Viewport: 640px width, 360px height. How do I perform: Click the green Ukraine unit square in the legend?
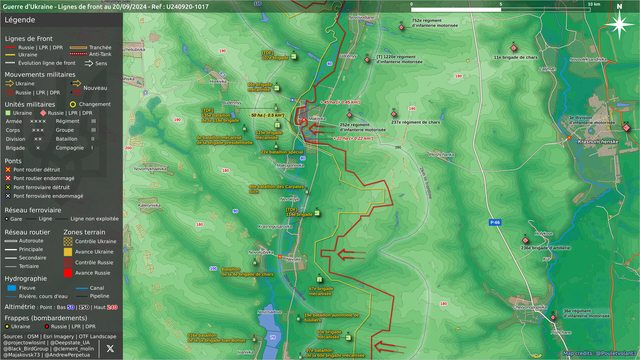[x=7, y=113]
